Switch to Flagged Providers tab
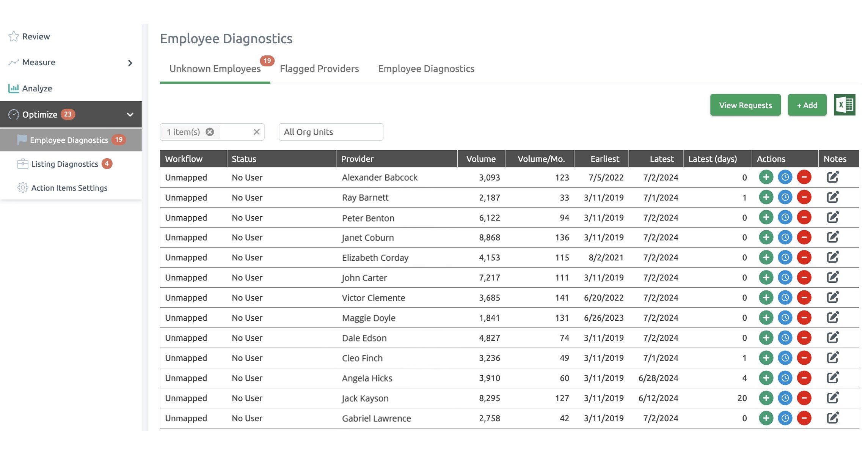This screenshot has width=868, height=455. [x=319, y=69]
